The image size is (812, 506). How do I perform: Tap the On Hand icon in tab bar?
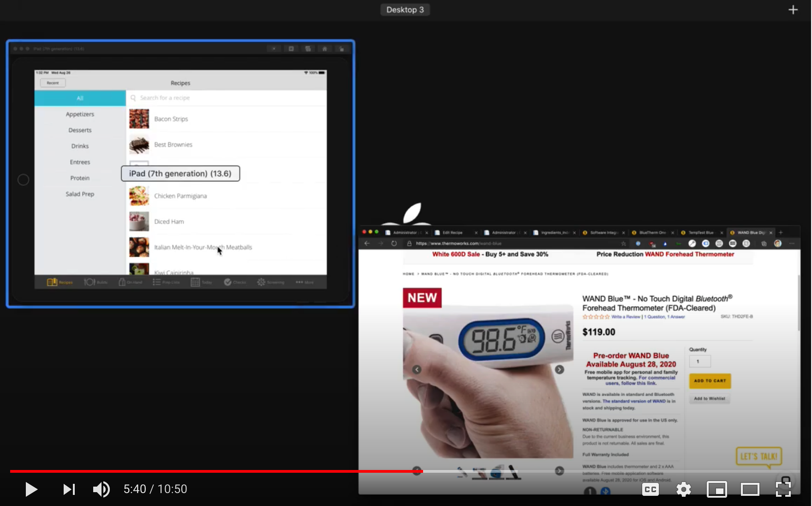tap(122, 282)
